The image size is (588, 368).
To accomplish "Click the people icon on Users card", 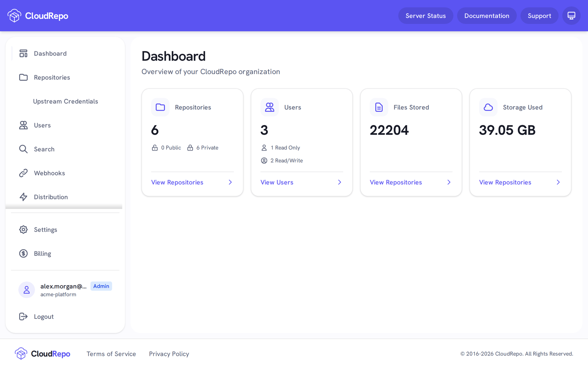I will 270,107.
